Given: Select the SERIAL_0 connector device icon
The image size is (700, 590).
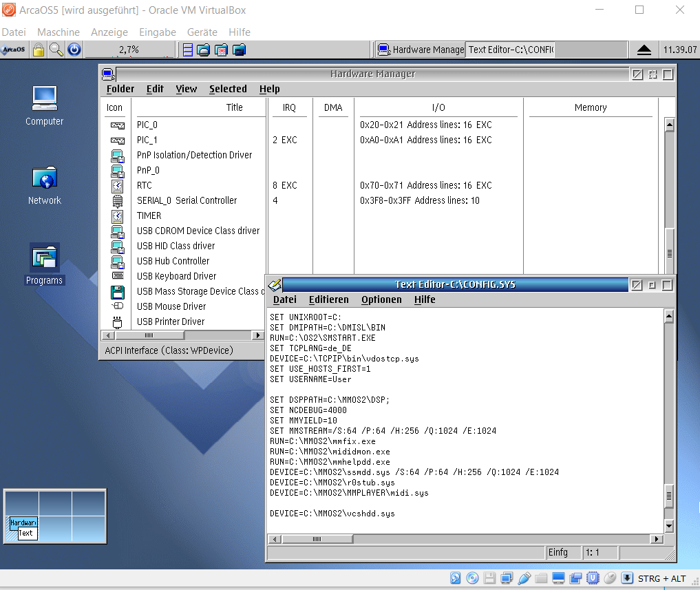Looking at the screenshot, I should pos(118,201).
